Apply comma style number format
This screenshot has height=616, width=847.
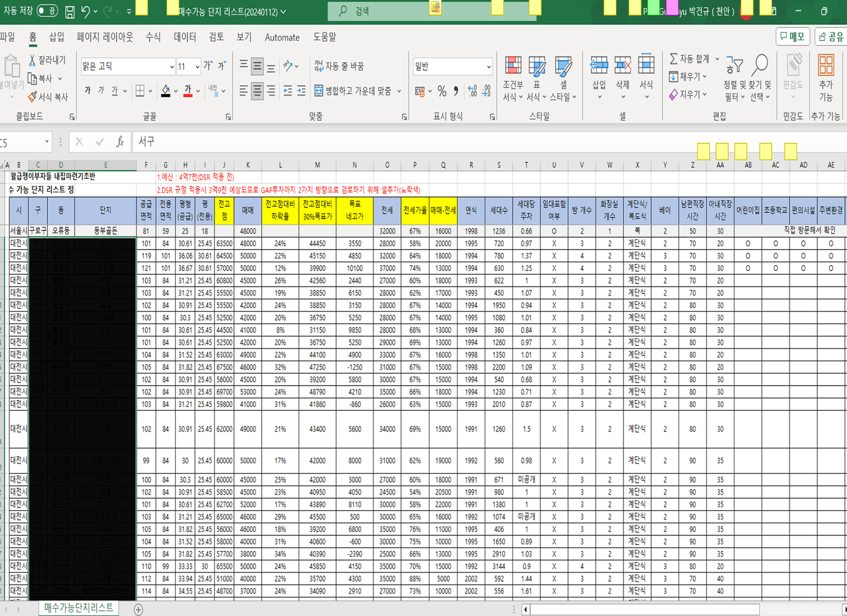pos(456,91)
